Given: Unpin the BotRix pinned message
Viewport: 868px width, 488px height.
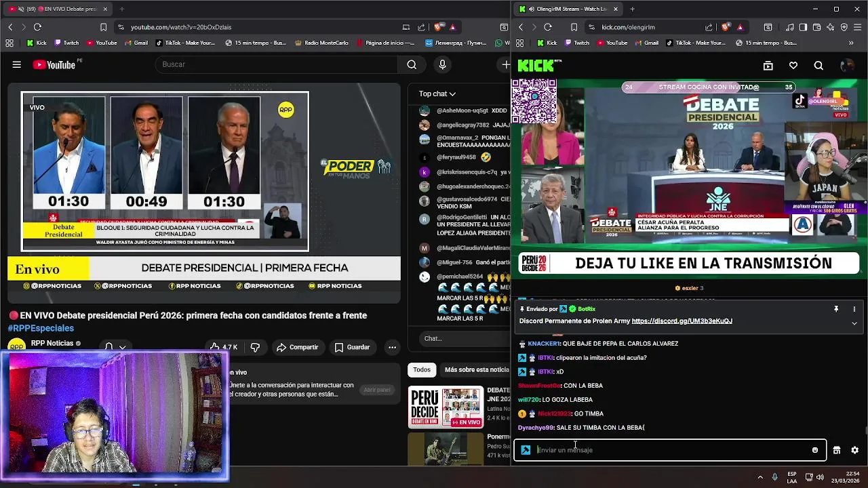Looking at the screenshot, I should (836, 309).
